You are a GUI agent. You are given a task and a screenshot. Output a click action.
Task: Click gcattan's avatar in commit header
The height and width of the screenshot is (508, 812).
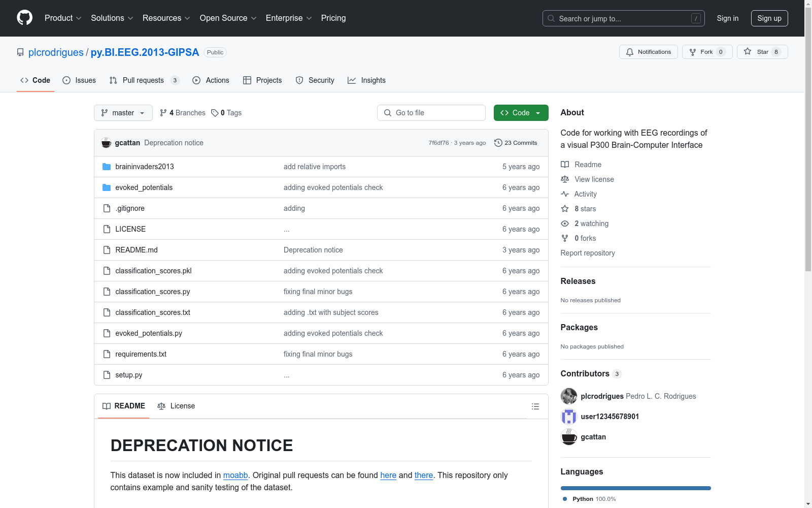click(x=106, y=143)
